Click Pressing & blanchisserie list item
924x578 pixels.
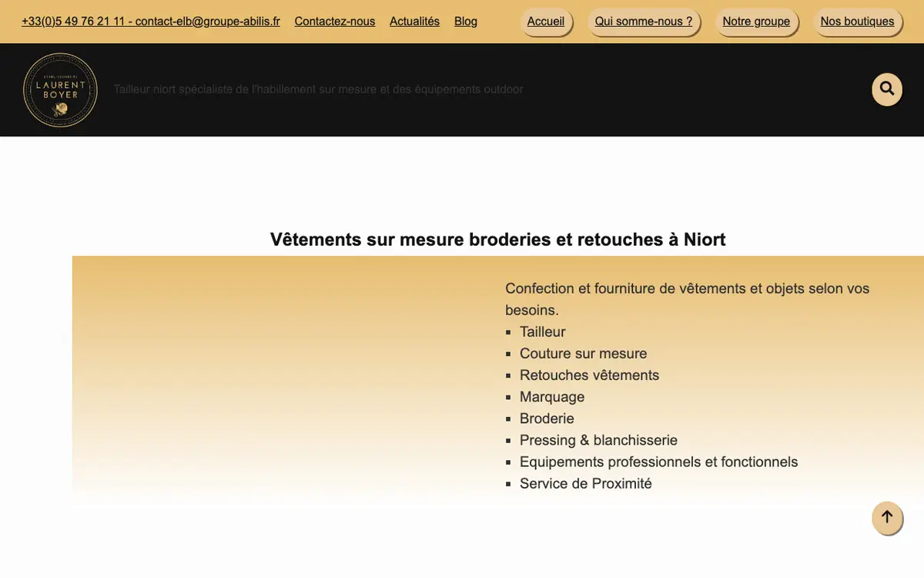point(599,440)
